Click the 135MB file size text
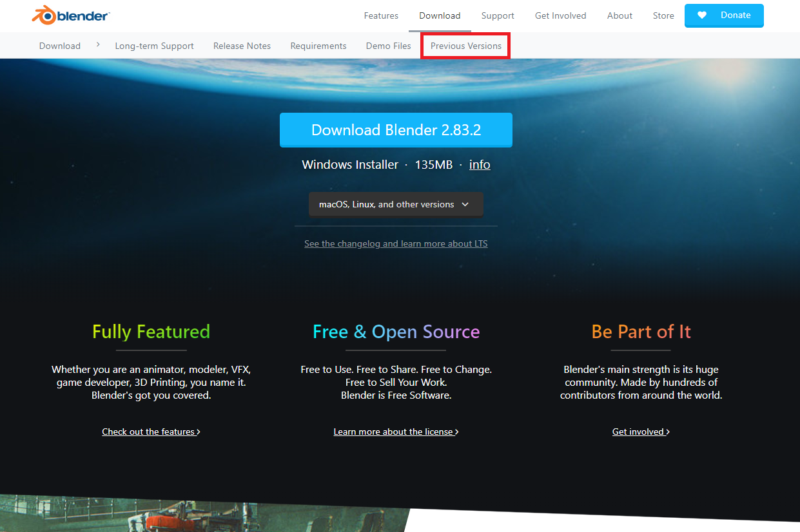Image resolution: width=800 pixels, height=532 pixels. (x=433, y=165)
